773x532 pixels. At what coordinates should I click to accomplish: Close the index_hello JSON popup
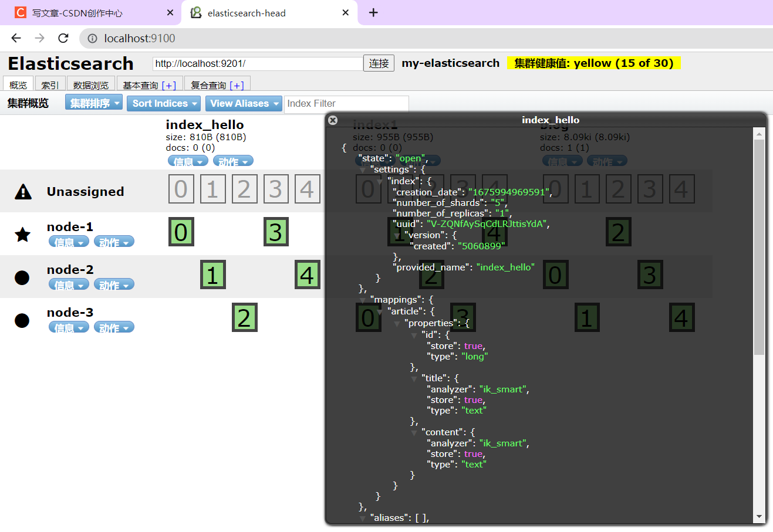click(x=333, y=120)
